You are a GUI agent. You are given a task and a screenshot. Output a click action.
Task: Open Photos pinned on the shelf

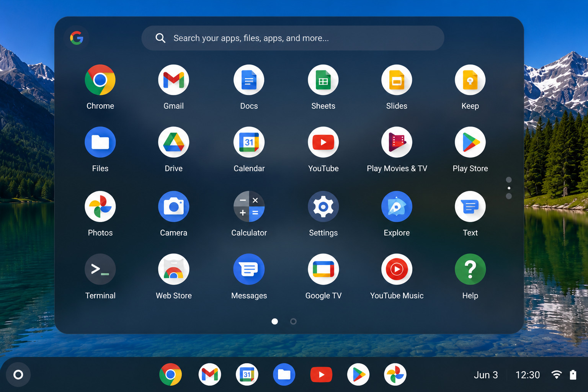coord(395,374)
